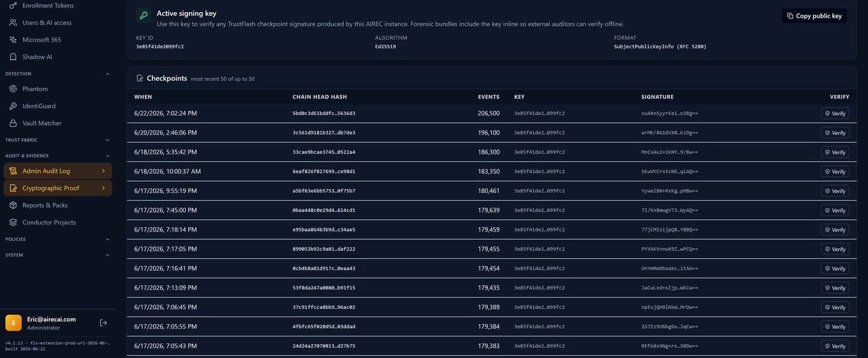
Task: Copy the public key
Action: click(x=814, y=16)
